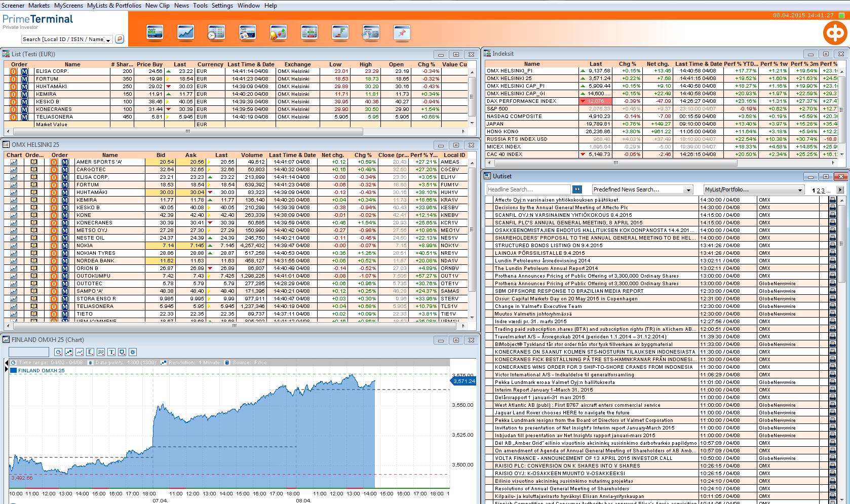The height and width of the screenshot is (504, 850).
Task: Collapse the chart info bar with the left arrow
Action: click(x=7, y=363)
